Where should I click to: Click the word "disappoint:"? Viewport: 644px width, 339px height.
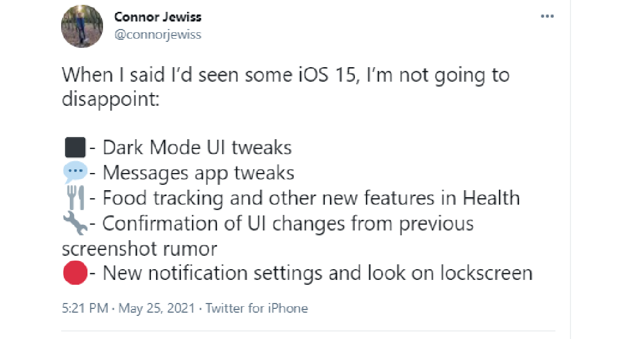111,100
